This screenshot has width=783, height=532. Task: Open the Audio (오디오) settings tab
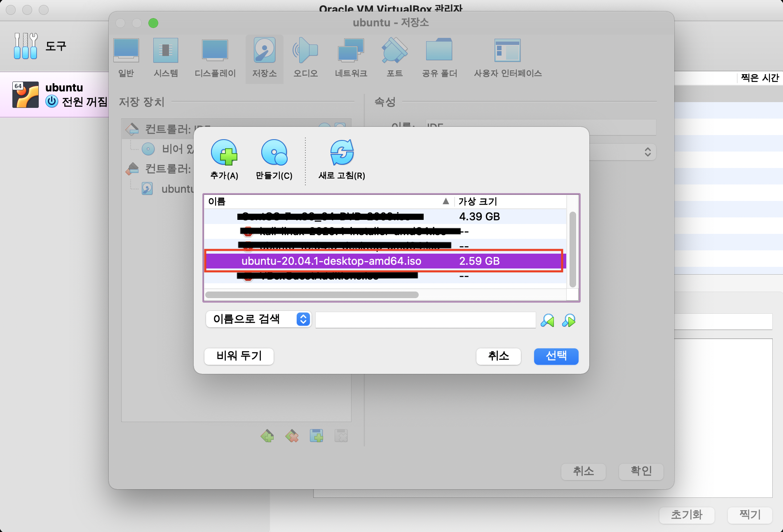pos(305,58)
